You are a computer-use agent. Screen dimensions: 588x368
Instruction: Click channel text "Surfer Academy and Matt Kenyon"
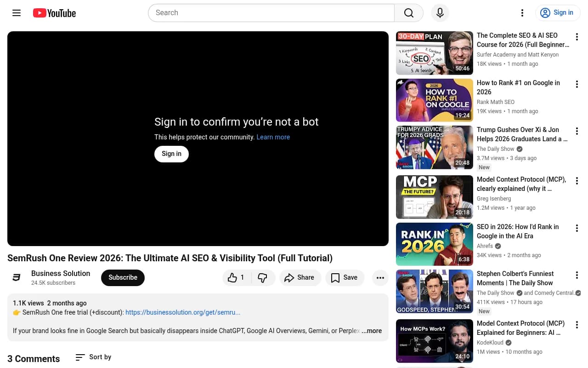coord(518,55)
